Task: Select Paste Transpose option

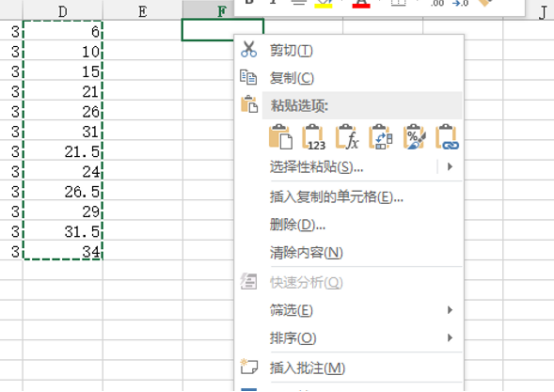Action: [x=381, y=137]
